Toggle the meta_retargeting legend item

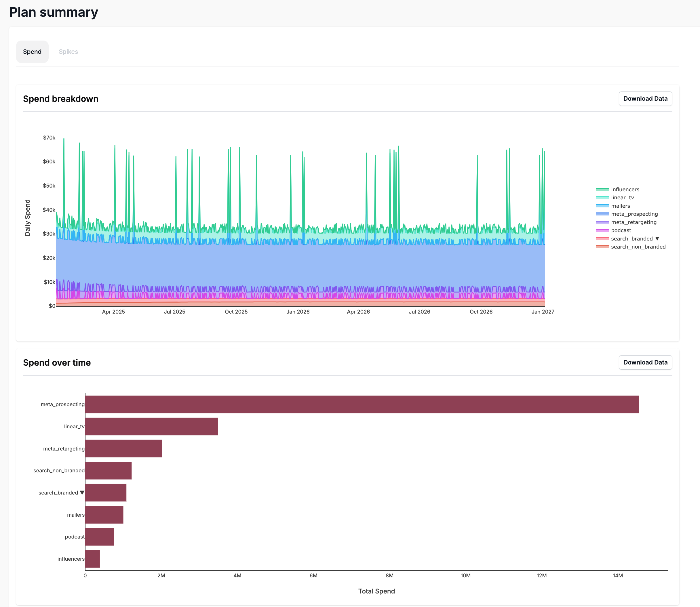click(x=633, y=222)
